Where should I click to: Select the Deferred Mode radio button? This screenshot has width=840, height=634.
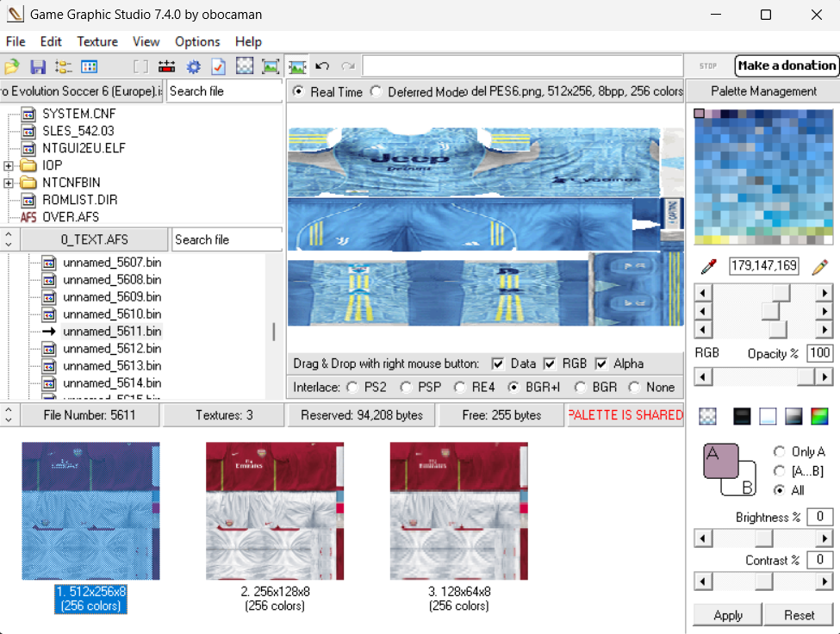click(376, 91)
